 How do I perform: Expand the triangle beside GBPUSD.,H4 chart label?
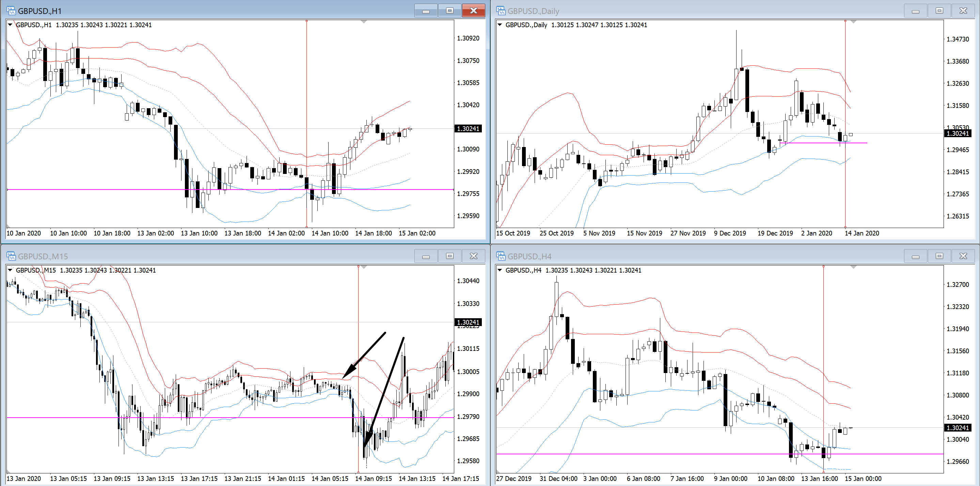coord(500,270)
